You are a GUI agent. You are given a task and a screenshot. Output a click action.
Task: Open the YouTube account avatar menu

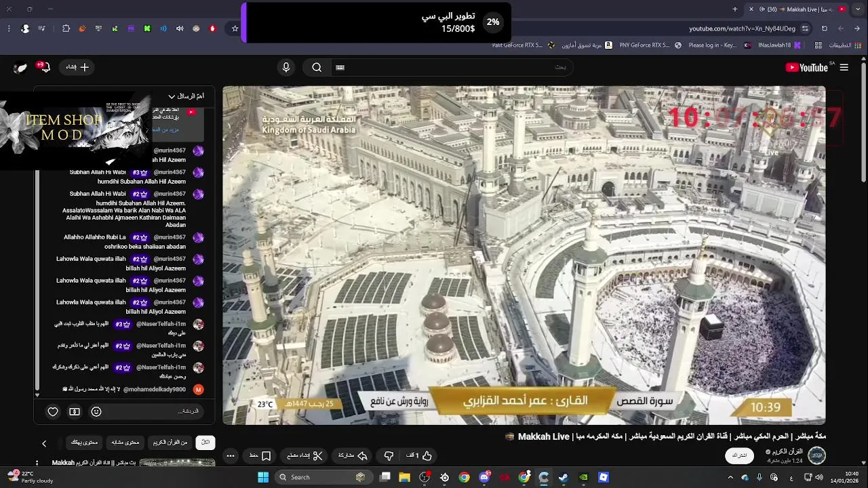click(21, 67)
